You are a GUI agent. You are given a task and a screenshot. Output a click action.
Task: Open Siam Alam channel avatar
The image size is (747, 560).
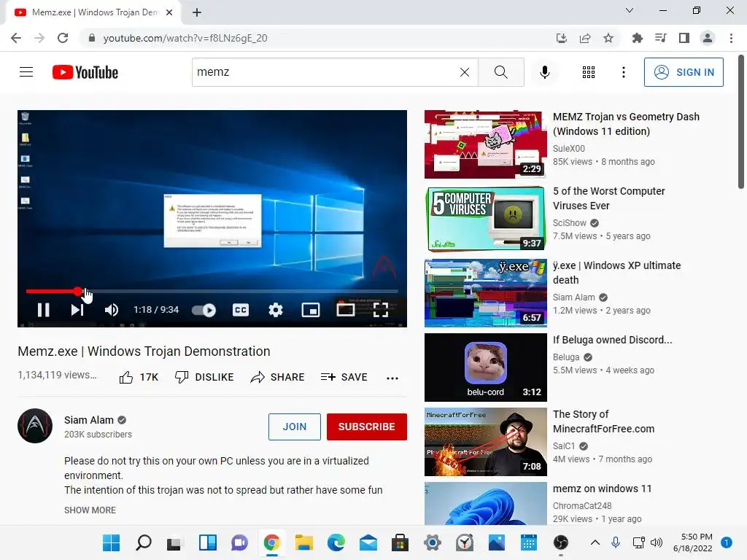[35, 426]
